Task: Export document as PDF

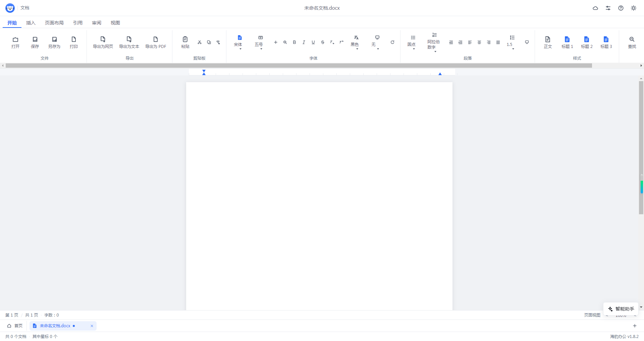Action: pos(156,43)
